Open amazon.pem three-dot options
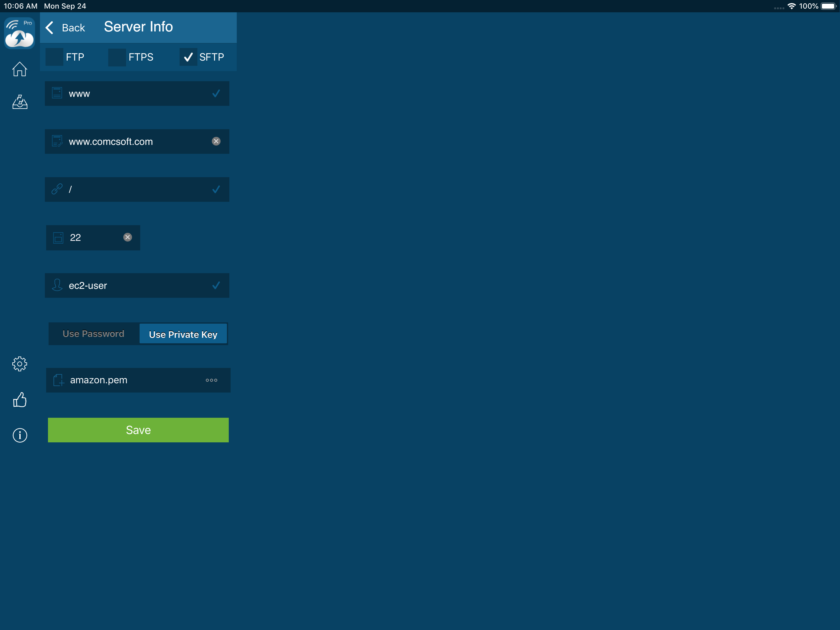This screenshot has width=840, height=630. pyautogui.click(x=212, y=380)
